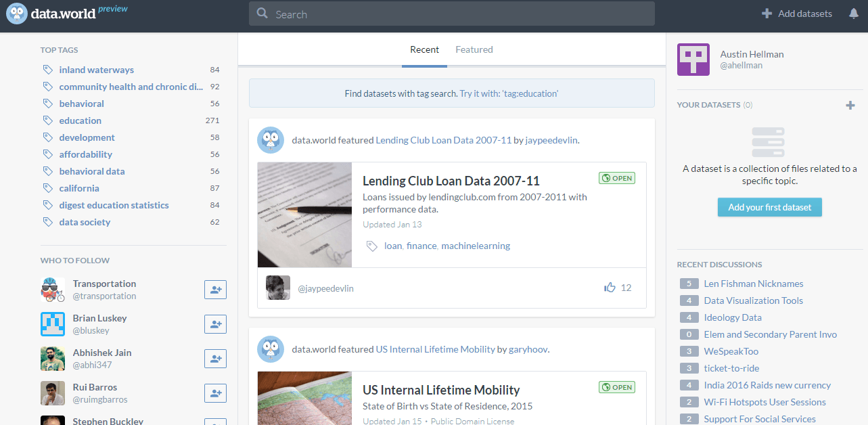Click Add your first dataset button
Viewport: 868px width, 425px height.
coord(769,207)
